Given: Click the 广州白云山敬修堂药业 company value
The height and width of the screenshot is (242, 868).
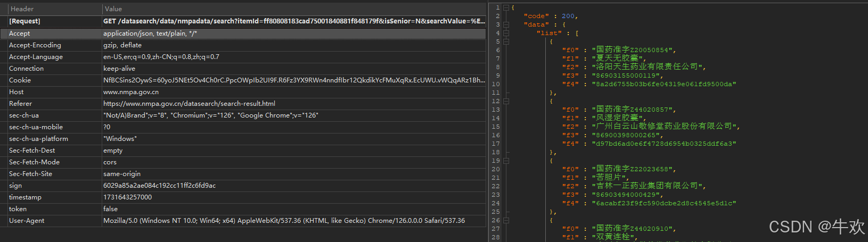Looking at the screenshot, I should pyautogui.click(x=666, y=127).
